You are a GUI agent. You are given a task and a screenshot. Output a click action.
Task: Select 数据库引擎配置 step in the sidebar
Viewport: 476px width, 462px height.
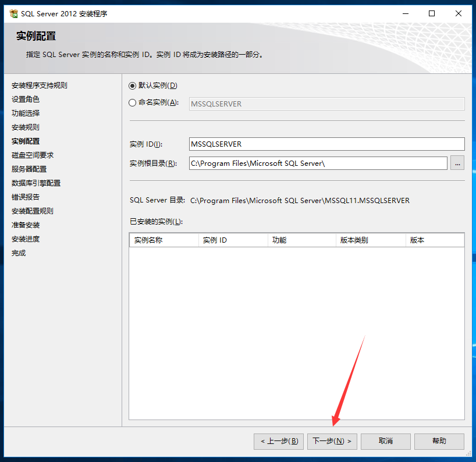point(36,183)
